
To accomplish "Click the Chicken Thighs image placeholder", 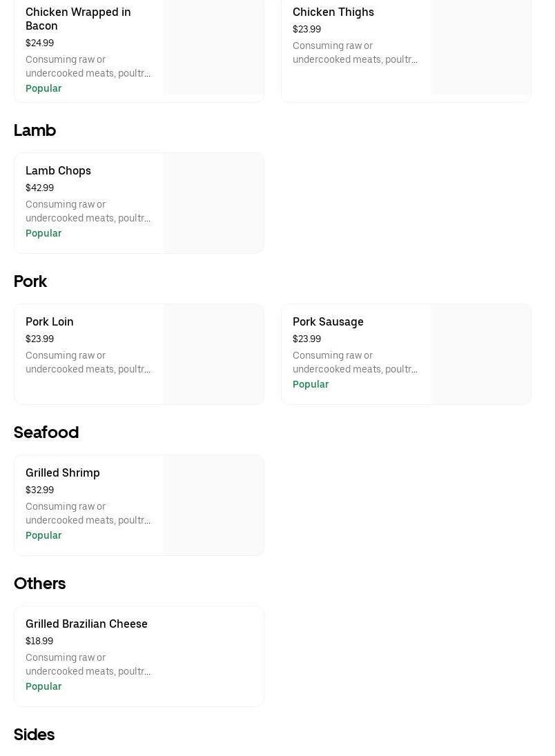I will [x=480, y=47].
